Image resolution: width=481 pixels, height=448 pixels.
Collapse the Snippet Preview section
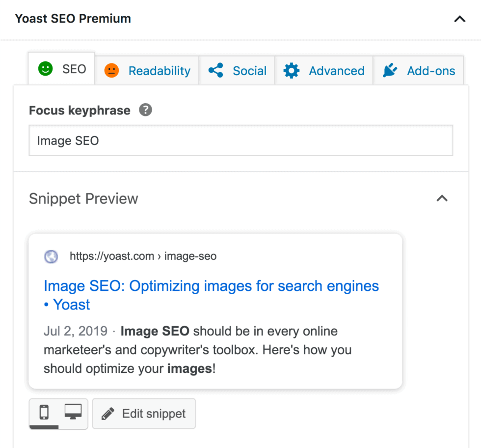click(442, 198)
